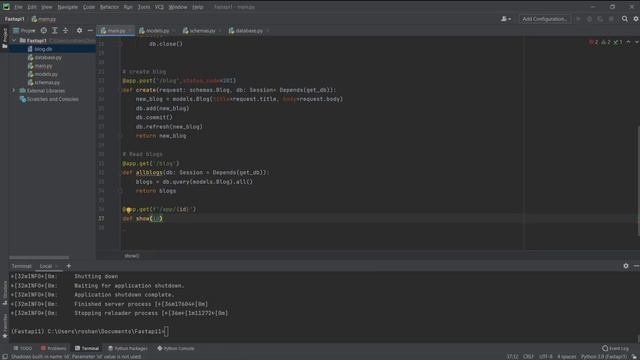Image resolution: width=640 pixels, height=360 pixels.
Task: Open the user account dropdown in toolbar
Action: (506, 19)
